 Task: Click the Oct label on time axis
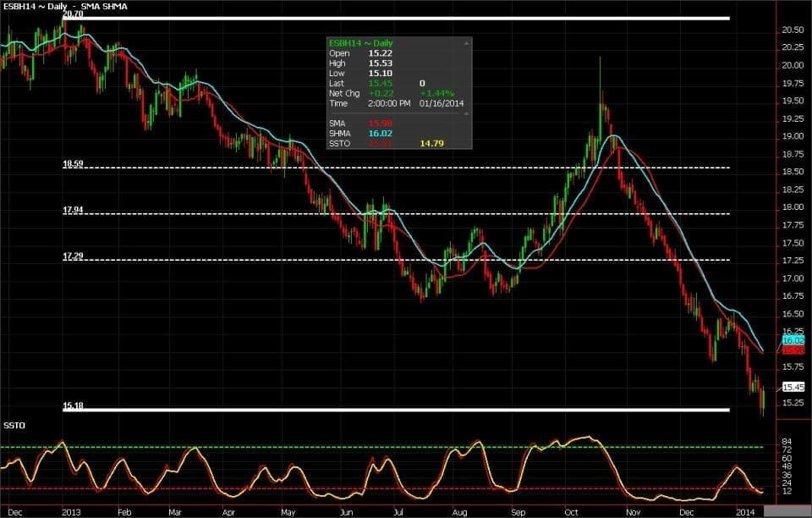point(571,512)
